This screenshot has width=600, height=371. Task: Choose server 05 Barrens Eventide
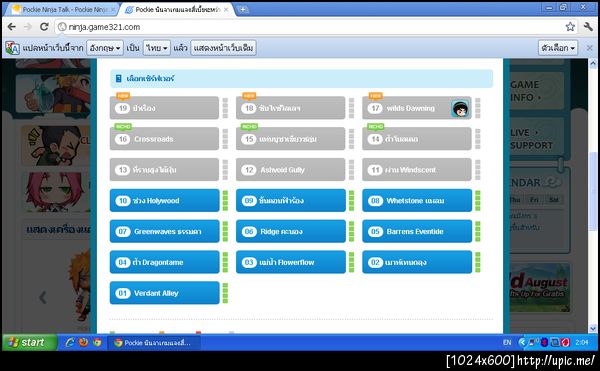coord(417,231)
